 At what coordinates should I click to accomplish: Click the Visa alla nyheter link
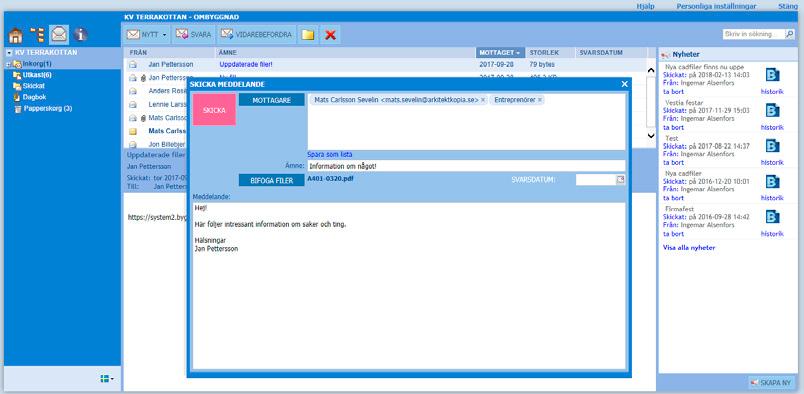pos(689,248)
